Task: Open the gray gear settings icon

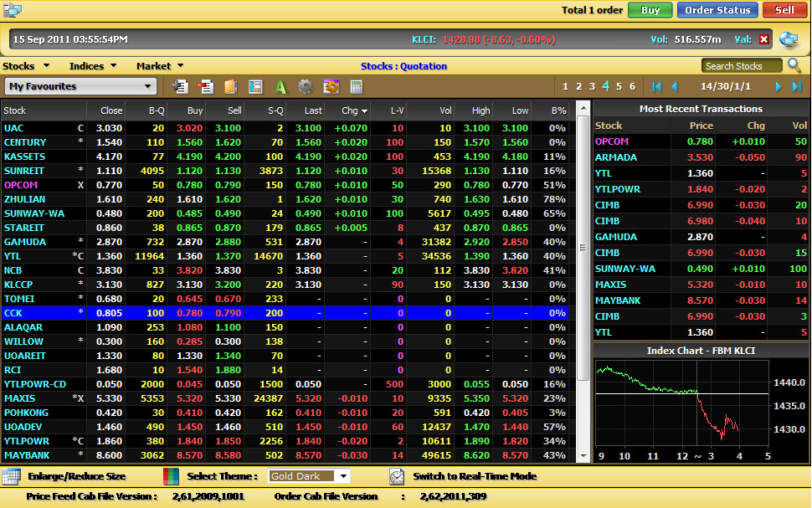Action: coord(306,86)
